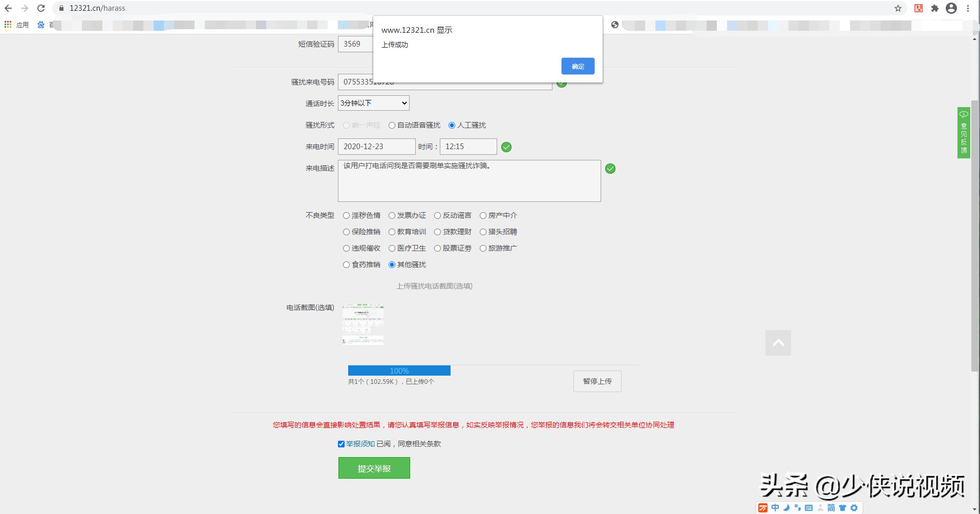Reload the current page
This screenshot has width=980, height=514.
[40, 8]
